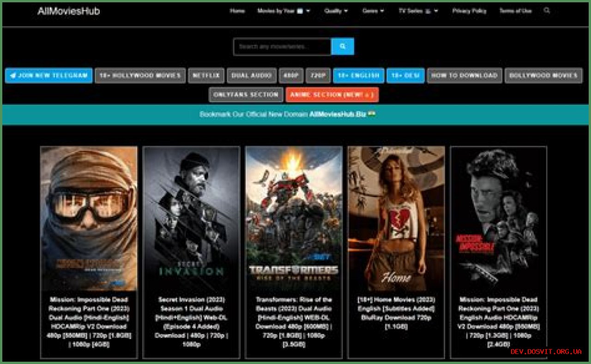Viewport: 591px width, 364px height.
Task: Open the Bollywood Movies section
Action: pos(543,76)
